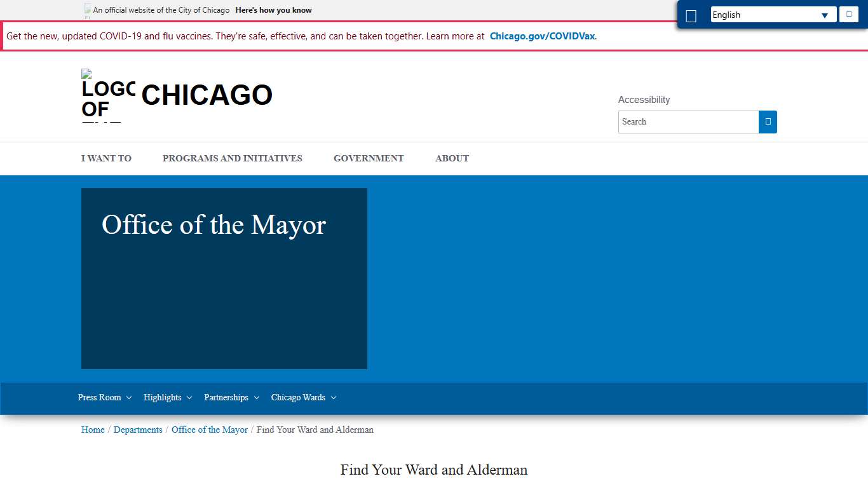This screenshot has height=488, width=868.
Task: Open PROGRAMS AND INITIATIVES
Action: tap(232, 158)
